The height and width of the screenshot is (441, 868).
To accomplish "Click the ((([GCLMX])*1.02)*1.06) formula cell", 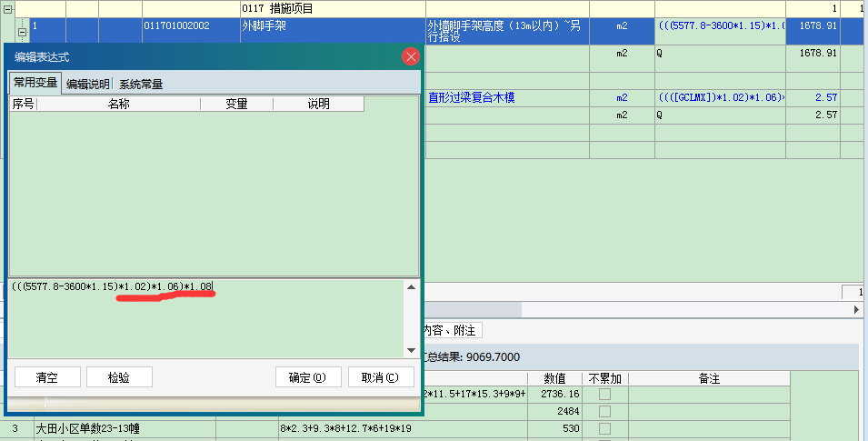I will click(x=720, y=97).
